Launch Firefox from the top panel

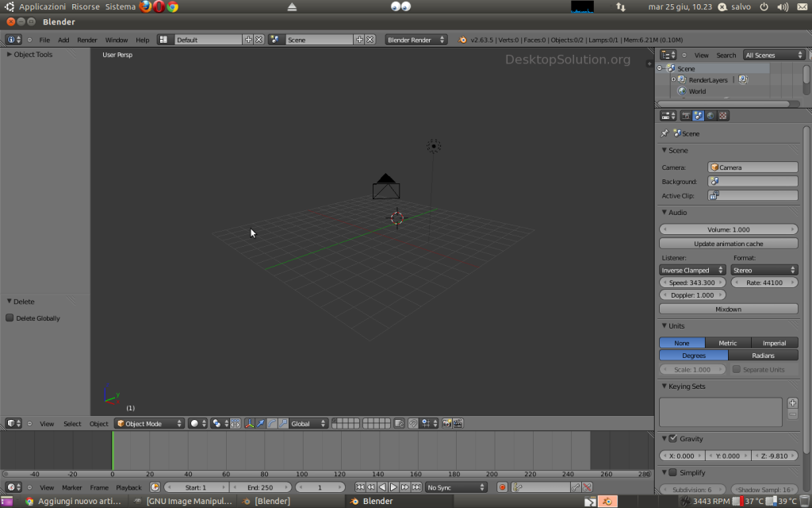146,6
